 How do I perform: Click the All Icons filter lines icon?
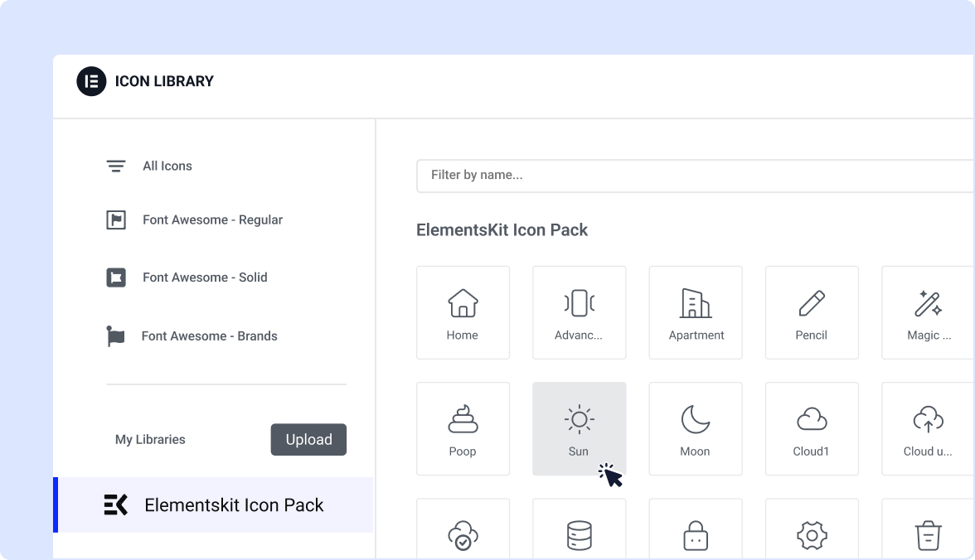pos(116,166)
